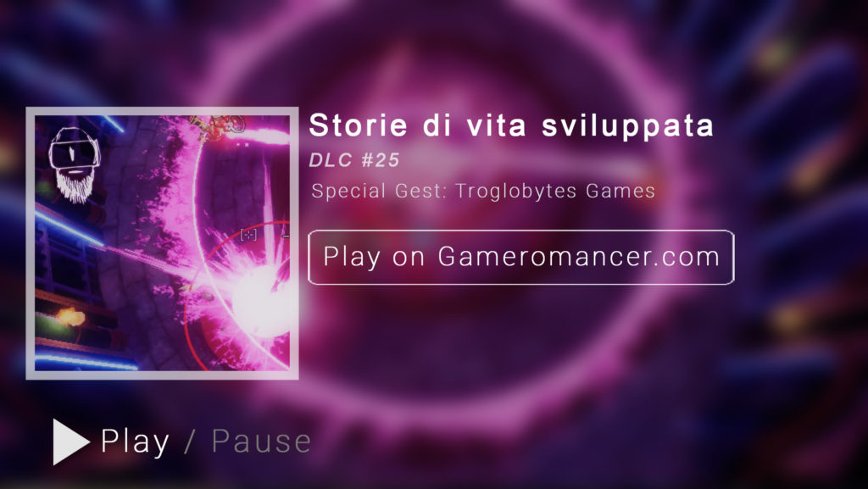
Task: Click the small crosshair bracket icon in artwork
Action: tap(248, 235)
